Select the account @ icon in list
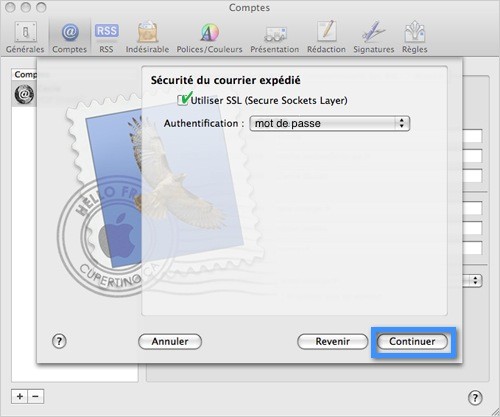The image size is (500, 417). point(24,95)
